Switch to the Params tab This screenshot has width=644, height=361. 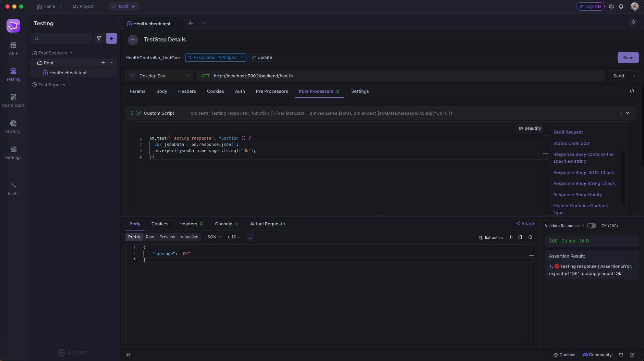click(x=137, y=91)
